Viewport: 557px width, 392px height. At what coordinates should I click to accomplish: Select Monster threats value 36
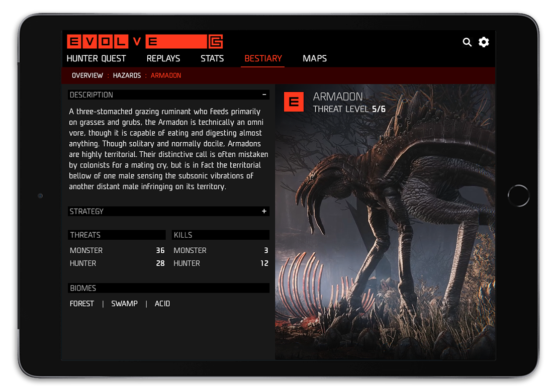click(x=160, y=250)
